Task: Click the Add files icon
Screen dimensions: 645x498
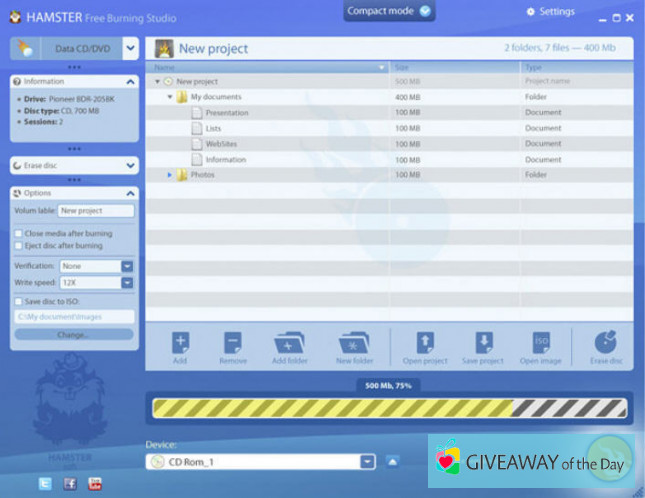Action: 180,345
